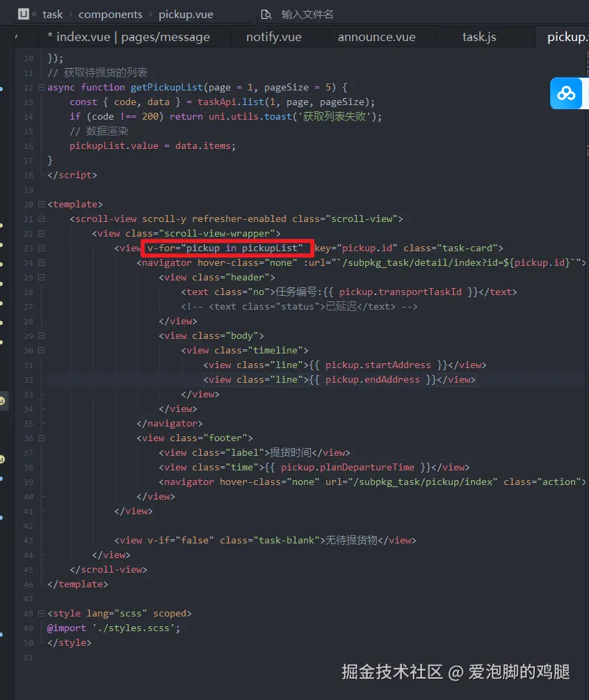Collapse the scroll-view-wrapper view at line 22

click(42, 234)
